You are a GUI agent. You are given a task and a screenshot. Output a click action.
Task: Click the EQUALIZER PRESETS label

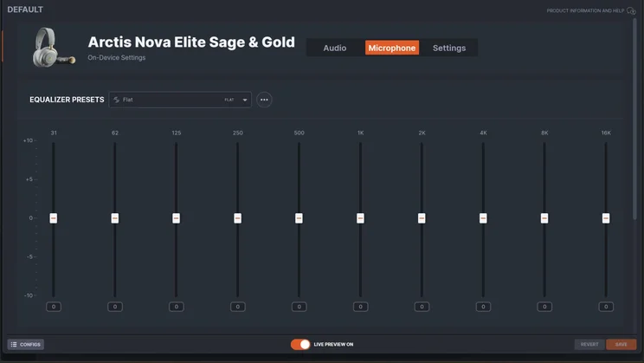tap(67, 100)
